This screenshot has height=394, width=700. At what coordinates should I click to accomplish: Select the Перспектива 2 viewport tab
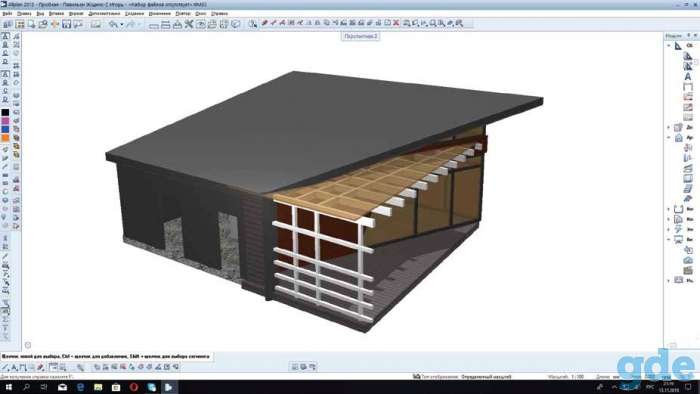pyautogui.click(x=361, y=36)
